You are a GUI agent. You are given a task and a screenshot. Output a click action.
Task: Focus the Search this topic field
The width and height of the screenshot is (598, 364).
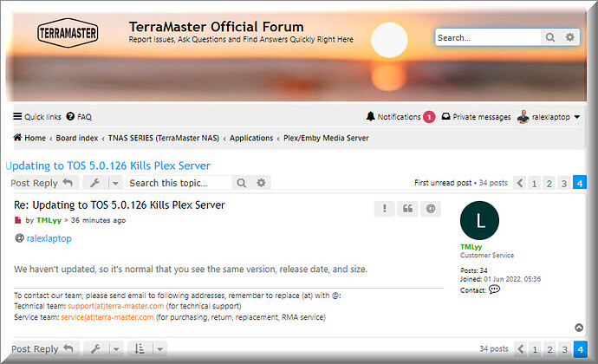coord(179,183)
